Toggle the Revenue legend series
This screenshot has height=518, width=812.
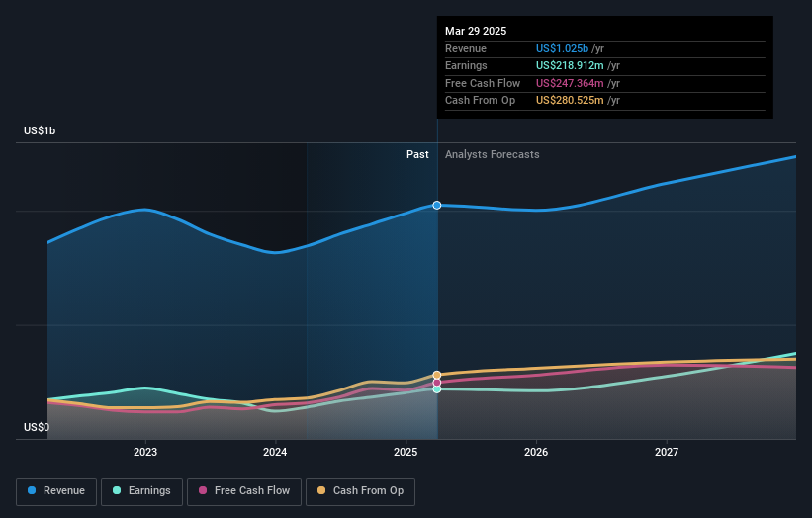[56, 491]
